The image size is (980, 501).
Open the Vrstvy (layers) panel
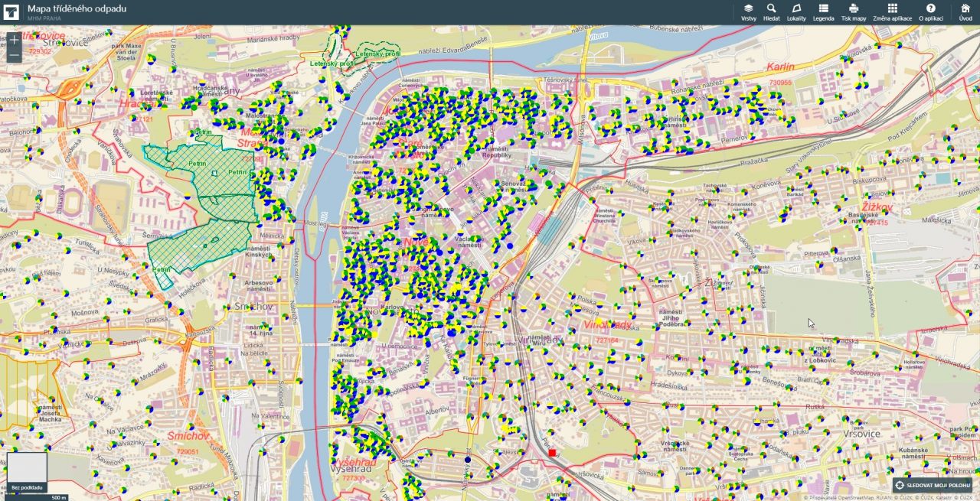pos(748,11)
